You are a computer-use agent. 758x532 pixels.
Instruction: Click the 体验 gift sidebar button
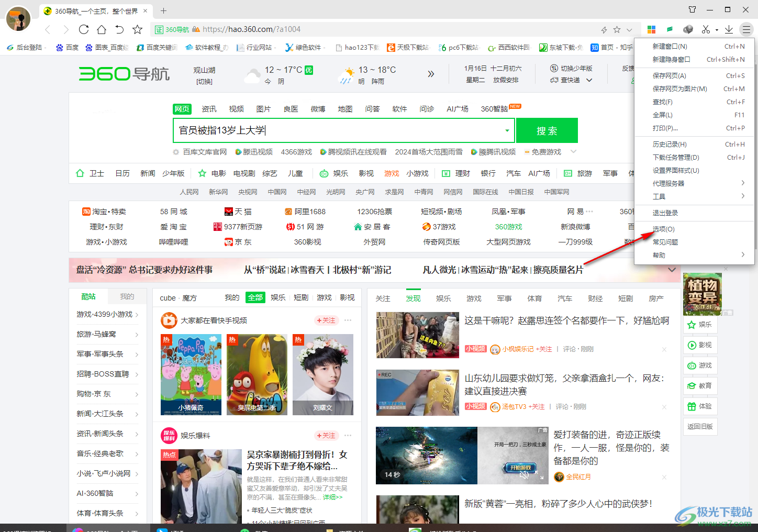pos(699,406)
